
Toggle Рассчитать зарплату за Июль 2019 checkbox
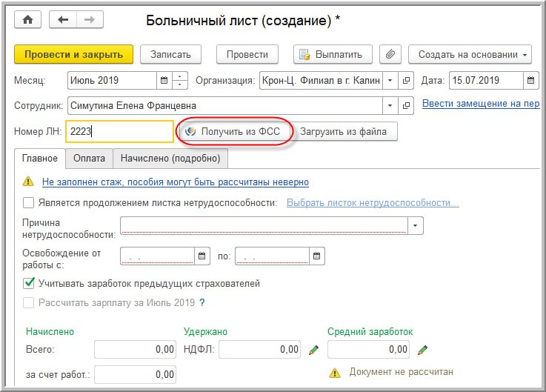(x=28, y=303)
